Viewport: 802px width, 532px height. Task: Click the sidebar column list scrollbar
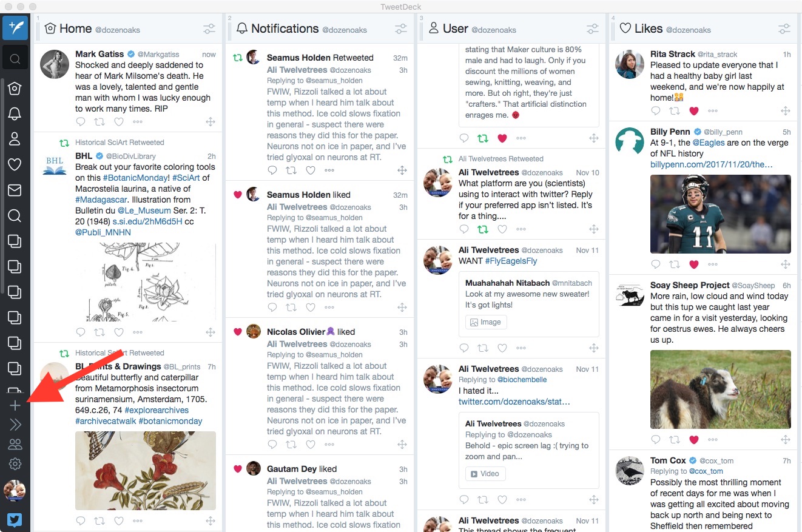tap(2, 185)
